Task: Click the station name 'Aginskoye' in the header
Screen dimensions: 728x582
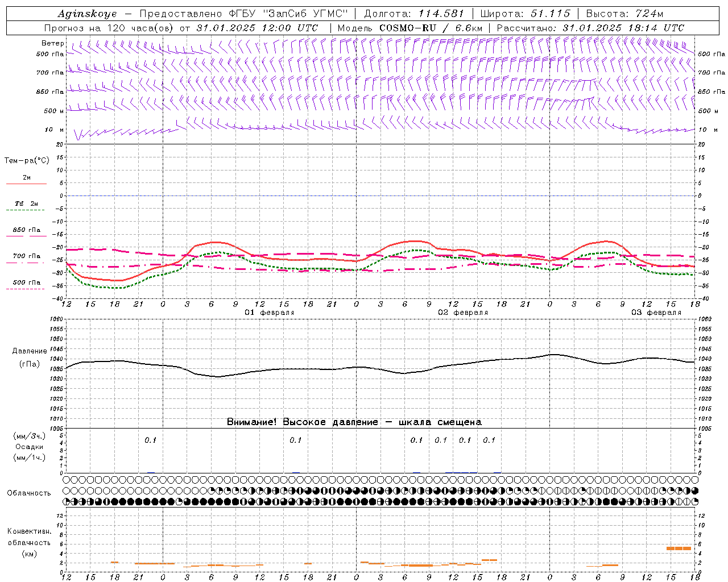Action: (x=87, y=14)
